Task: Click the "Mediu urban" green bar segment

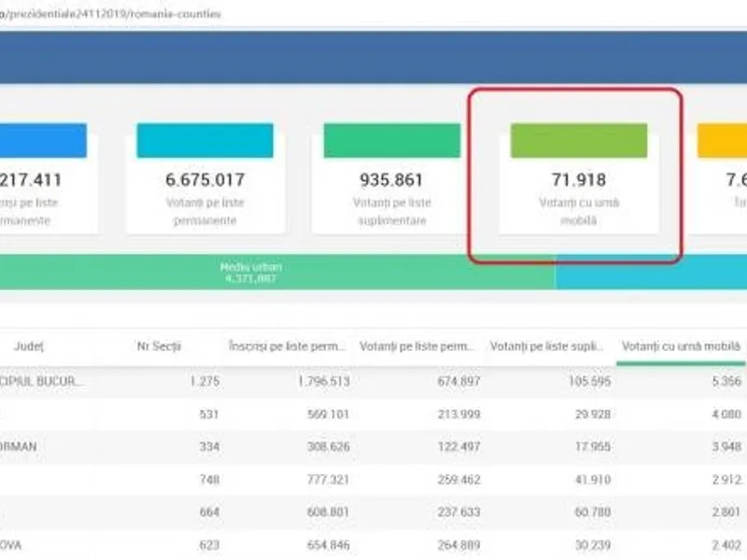Action: 252,272
